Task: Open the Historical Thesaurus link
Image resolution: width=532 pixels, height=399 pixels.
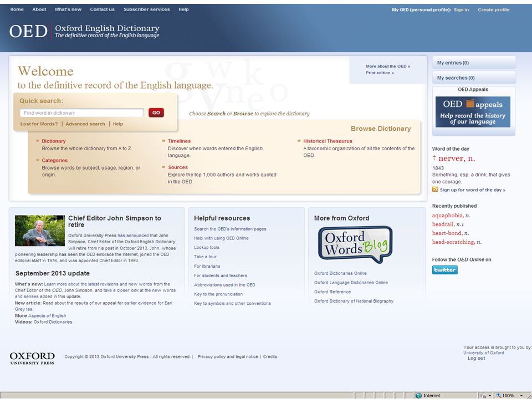Action: pos(328,141)
